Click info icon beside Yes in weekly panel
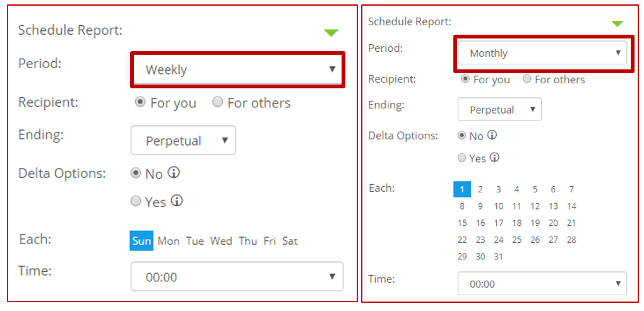The width and height of the screenshot is (644, 311). (x=177, y=201)
